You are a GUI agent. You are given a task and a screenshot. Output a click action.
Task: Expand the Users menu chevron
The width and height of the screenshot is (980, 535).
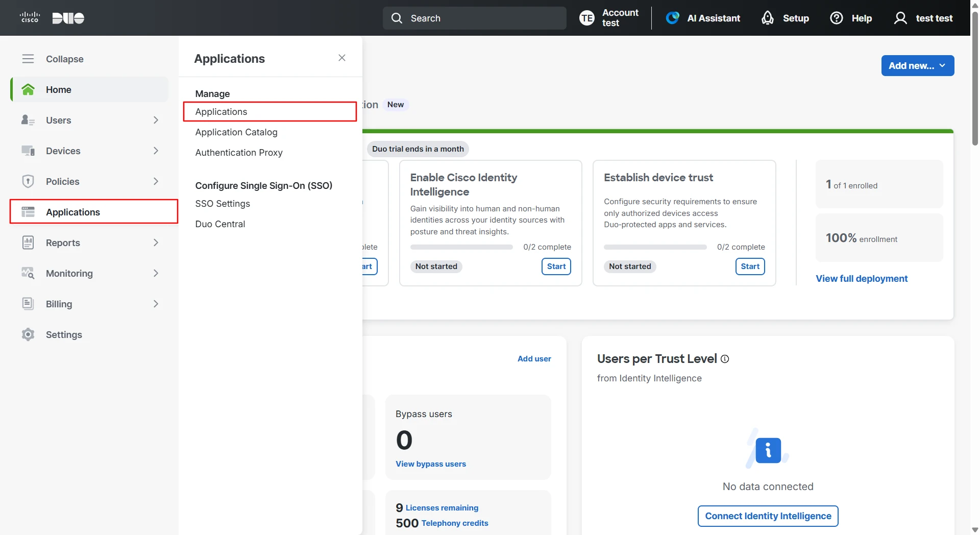click(156, 120)
